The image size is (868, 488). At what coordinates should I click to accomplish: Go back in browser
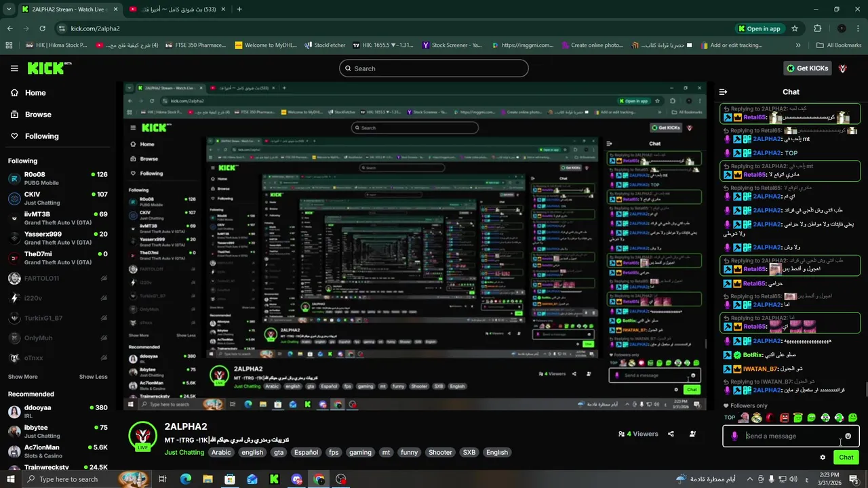9,28
